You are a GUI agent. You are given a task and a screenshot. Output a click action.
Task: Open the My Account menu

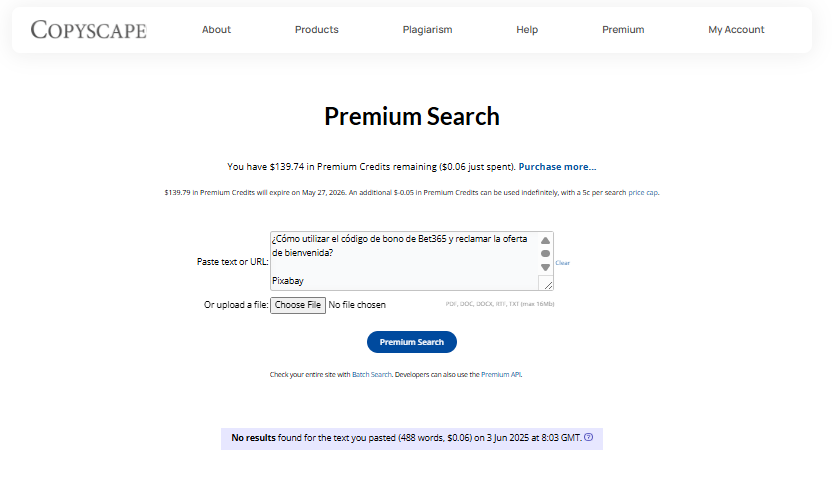pos(736,30)
